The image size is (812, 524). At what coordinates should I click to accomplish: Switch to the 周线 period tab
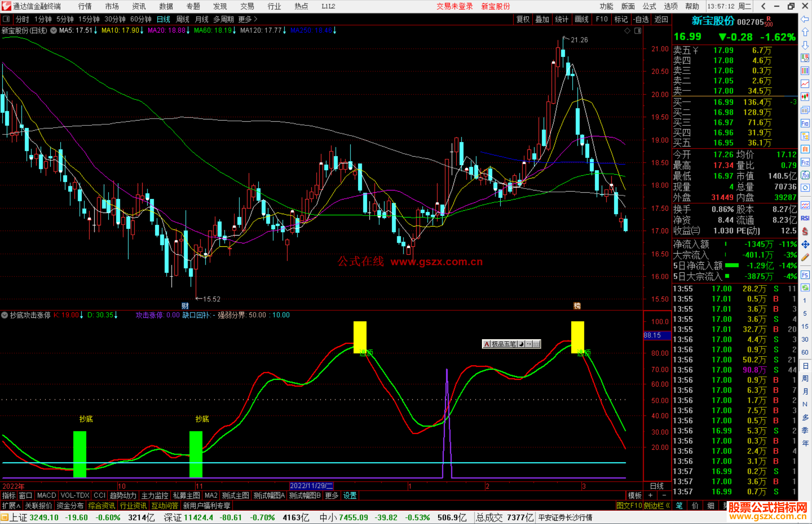tap(183, 19)
